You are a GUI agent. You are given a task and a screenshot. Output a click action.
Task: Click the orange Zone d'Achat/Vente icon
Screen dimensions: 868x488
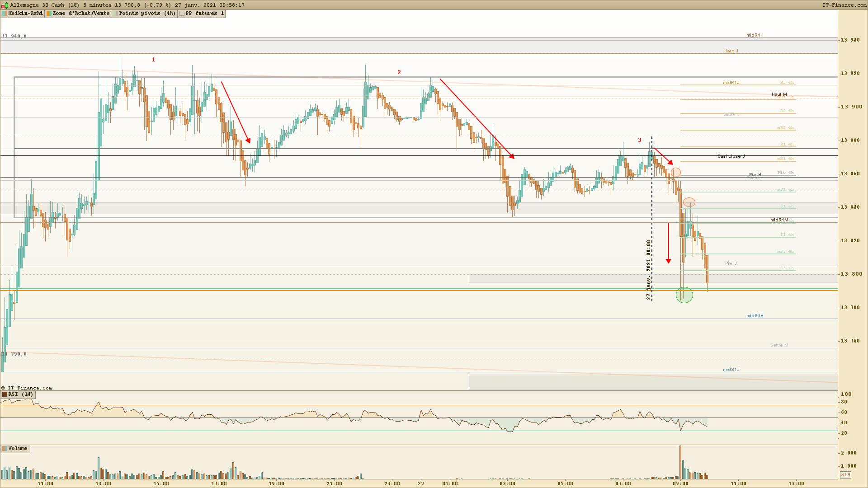click(x=49, y=14)
